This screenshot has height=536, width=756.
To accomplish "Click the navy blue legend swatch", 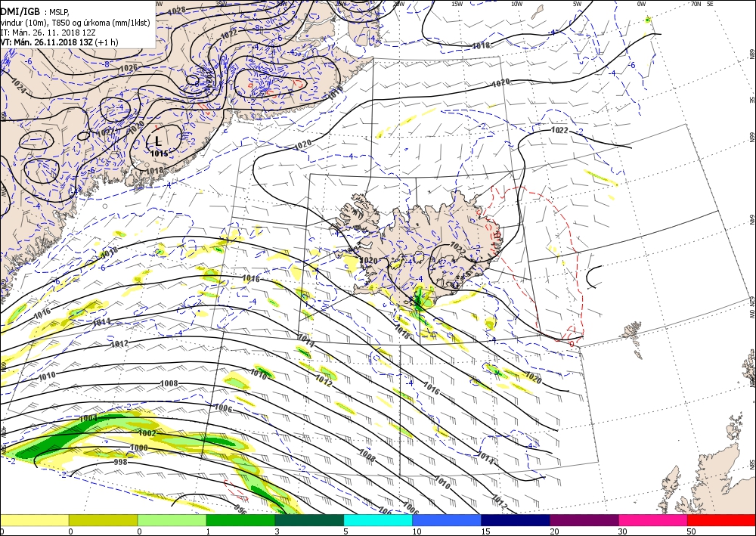I will [516, 520].
